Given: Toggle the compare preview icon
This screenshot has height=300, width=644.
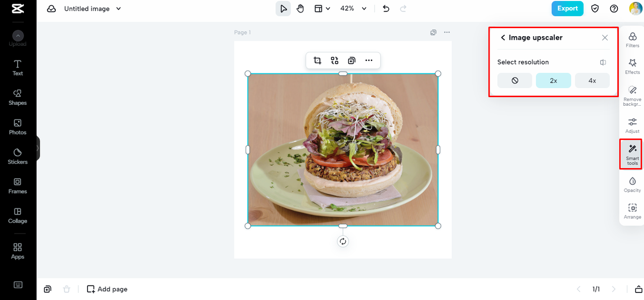Looking at the screenshot, I should [x=603, y=62].
